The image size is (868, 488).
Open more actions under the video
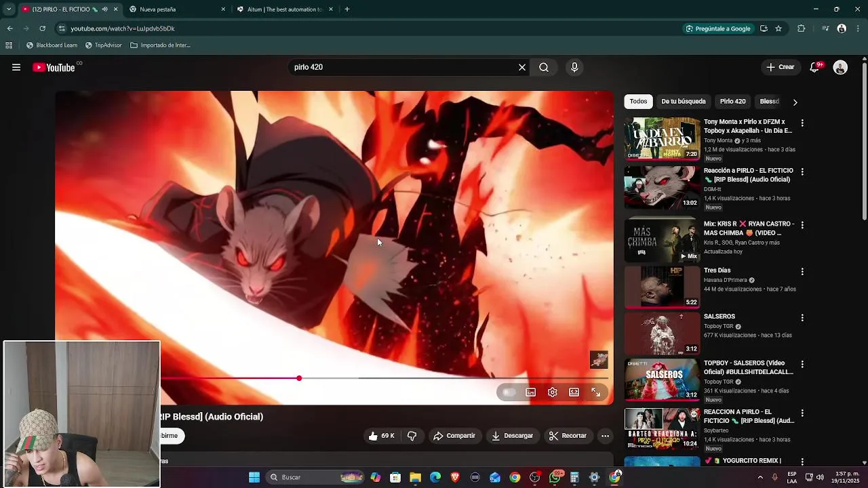[606, 436]
